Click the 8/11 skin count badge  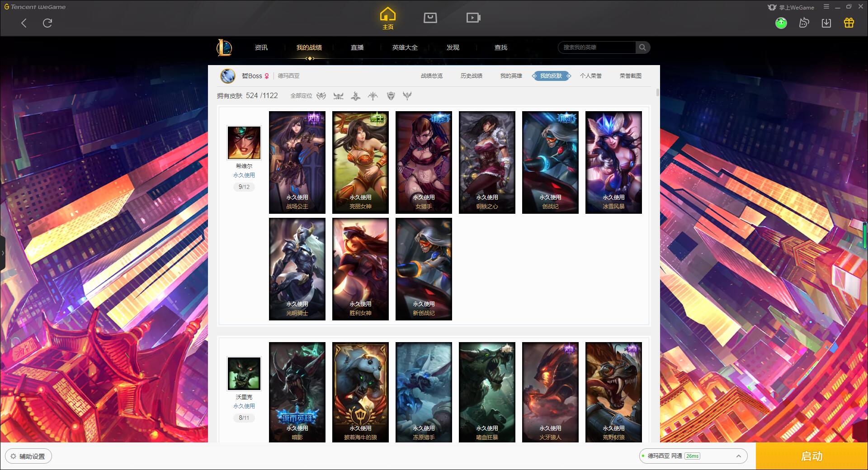(x=244, y=418)
